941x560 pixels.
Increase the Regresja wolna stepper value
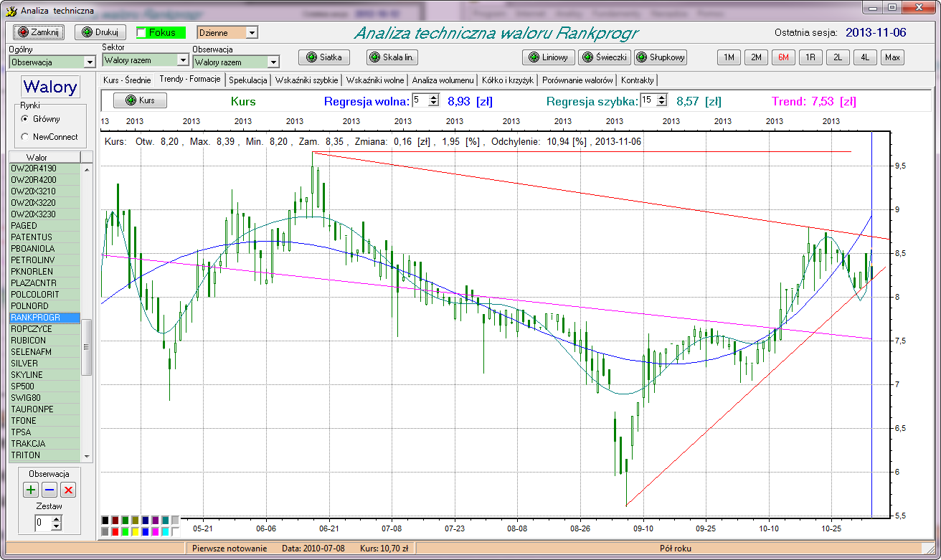pos(433,98)
